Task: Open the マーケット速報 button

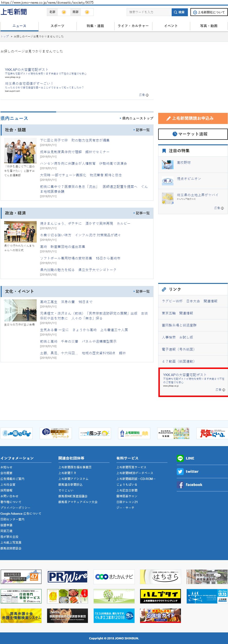Action: click(193, 134)
